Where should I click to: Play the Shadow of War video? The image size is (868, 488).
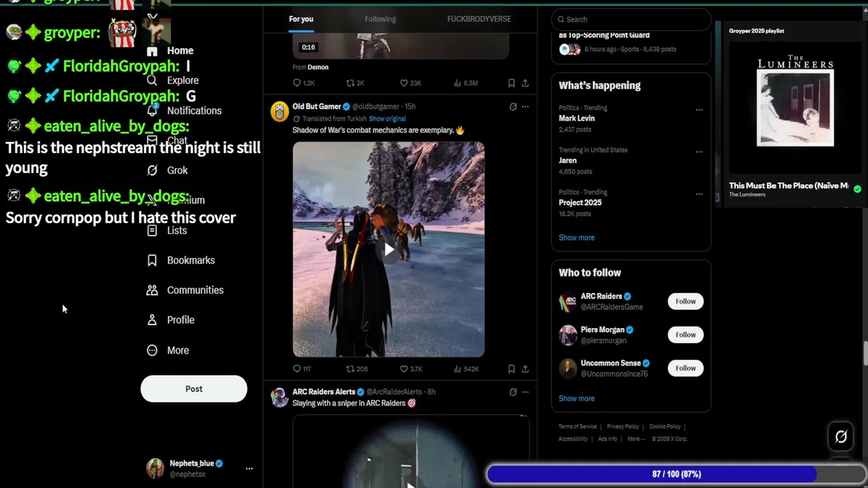click(x=389, y=249)
